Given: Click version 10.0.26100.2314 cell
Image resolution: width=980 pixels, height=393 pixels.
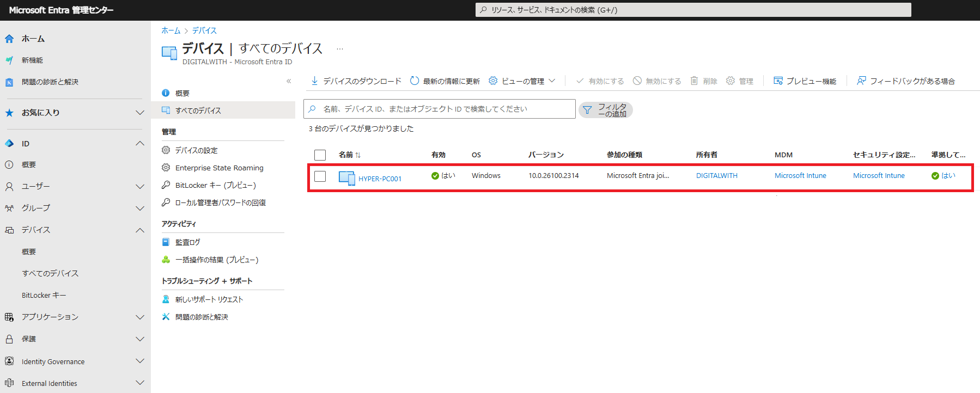Looking at the screenshot, I should 553,176.
